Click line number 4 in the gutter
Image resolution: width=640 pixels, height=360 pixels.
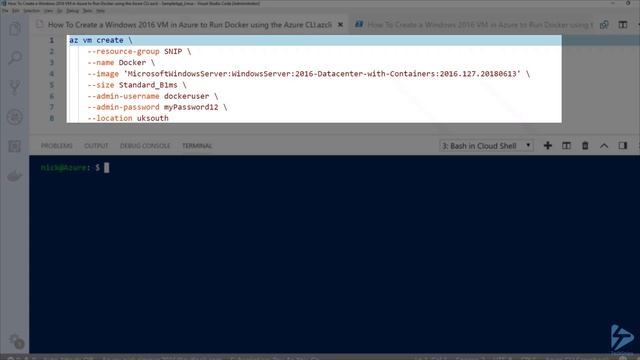click(52, 74)
